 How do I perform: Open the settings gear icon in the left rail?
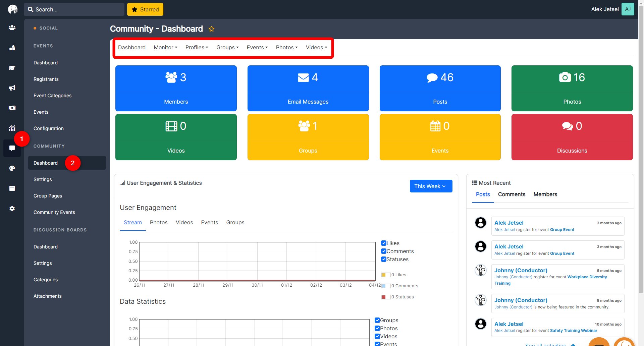(12, 209)
